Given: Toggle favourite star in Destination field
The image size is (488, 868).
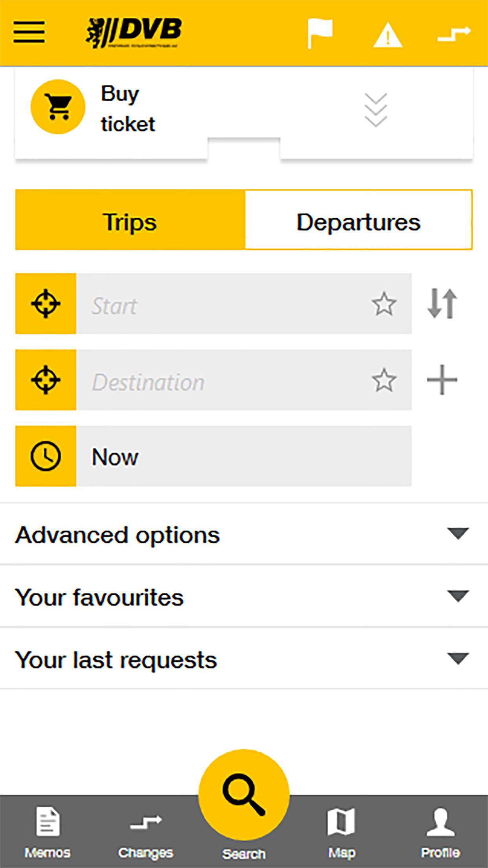Looking at the screenshot, I should 383,380.
